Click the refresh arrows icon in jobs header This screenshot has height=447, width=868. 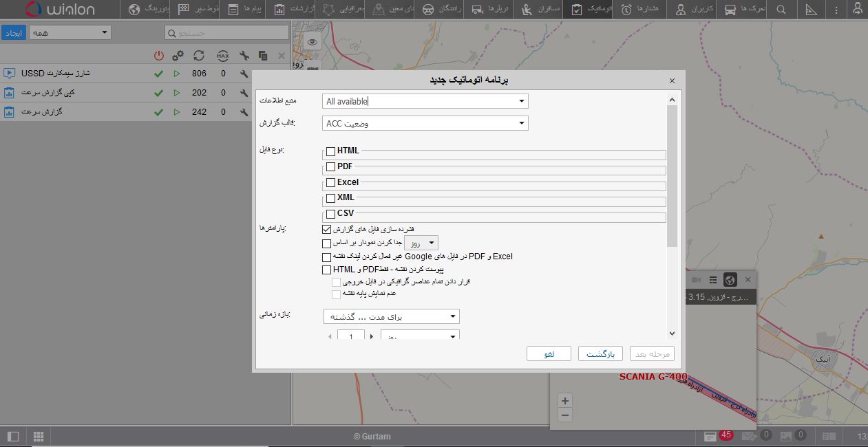[x=199, y=55]
